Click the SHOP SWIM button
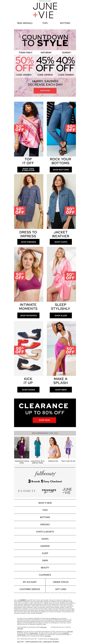 (61, 390)
